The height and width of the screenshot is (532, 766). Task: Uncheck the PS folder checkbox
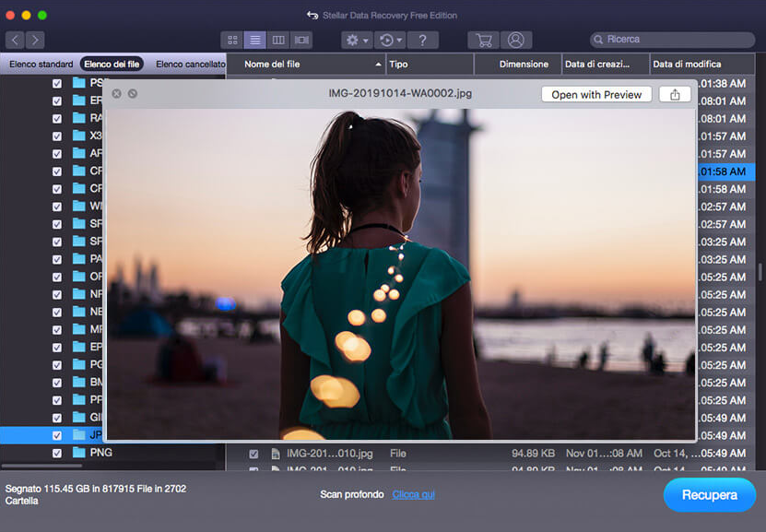(57, 84)
